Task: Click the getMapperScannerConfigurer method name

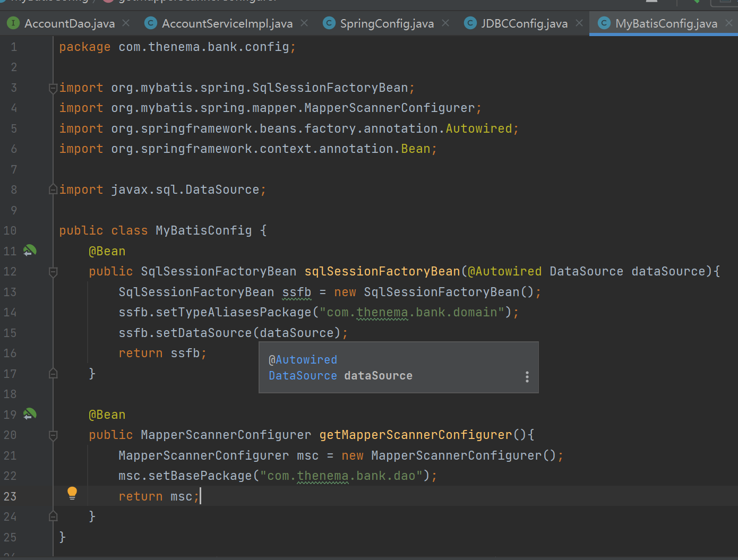Action: (x=416, y=435)
